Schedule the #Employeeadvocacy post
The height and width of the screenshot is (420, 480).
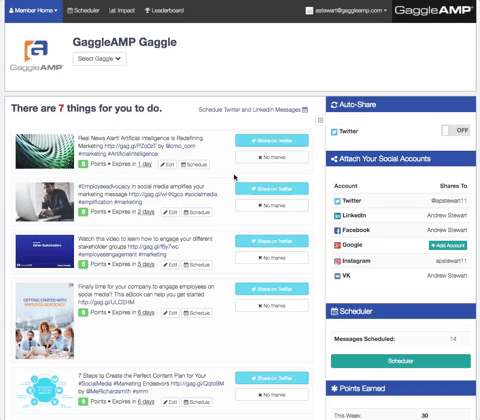[x=197, y=212]
